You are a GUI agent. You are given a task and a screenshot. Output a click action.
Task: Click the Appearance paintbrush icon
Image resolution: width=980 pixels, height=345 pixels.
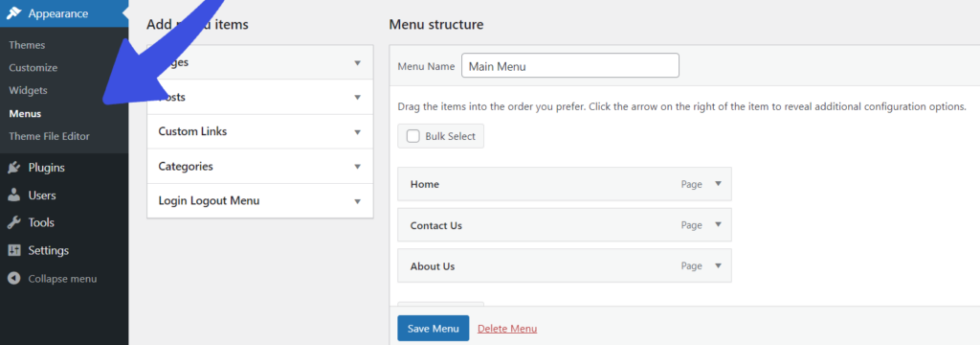coord(13,13)
